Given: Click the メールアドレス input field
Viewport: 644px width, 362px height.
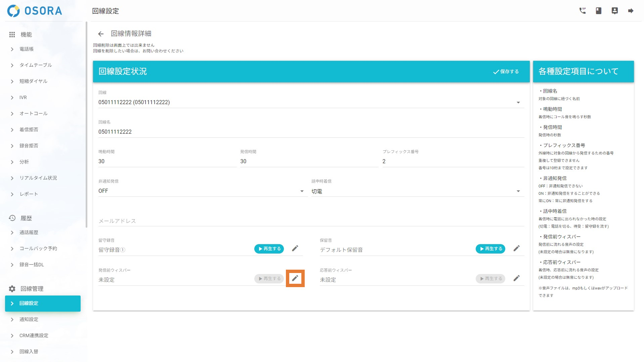Looking at the screenshot, I should click(311, 221).
